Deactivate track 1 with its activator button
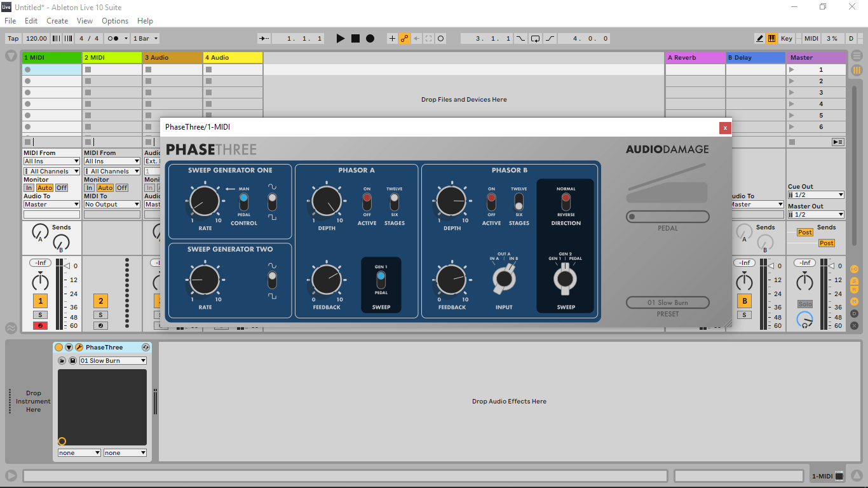 40,301
